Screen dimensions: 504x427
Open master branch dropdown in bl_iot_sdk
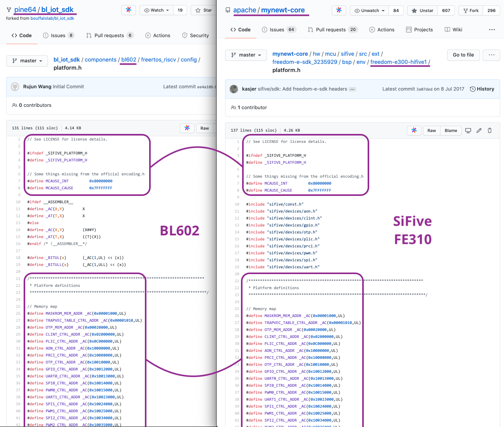pyautogui.click(x=27, y=61)
